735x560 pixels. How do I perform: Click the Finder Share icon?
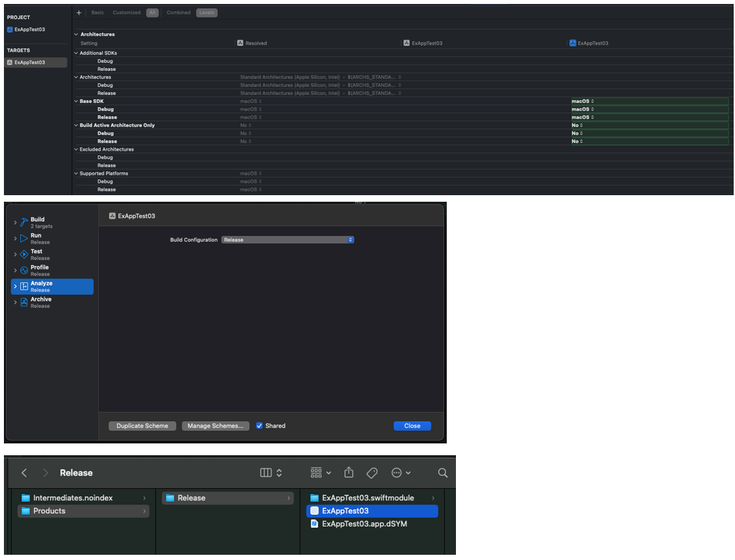coord(349,473)
